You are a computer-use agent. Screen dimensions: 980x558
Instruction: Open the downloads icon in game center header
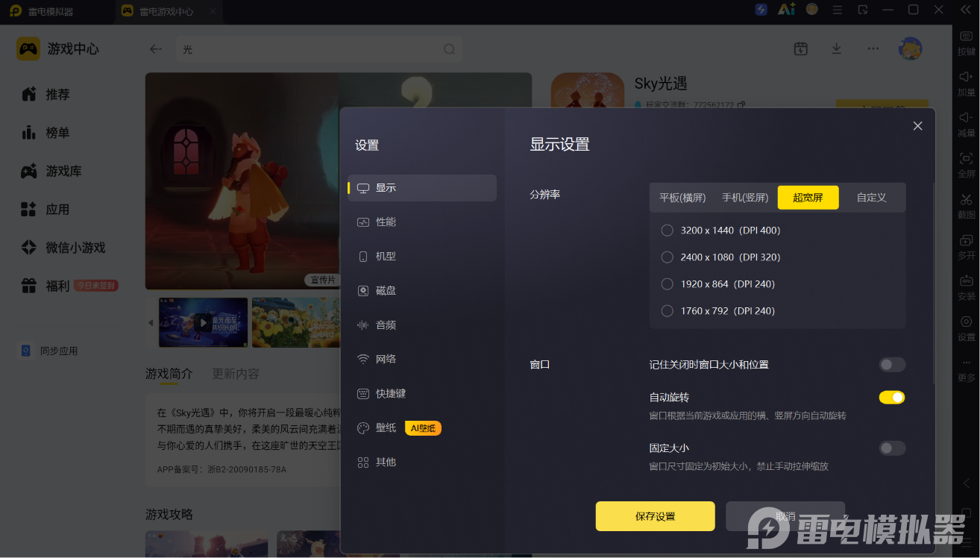click(836, 48)
